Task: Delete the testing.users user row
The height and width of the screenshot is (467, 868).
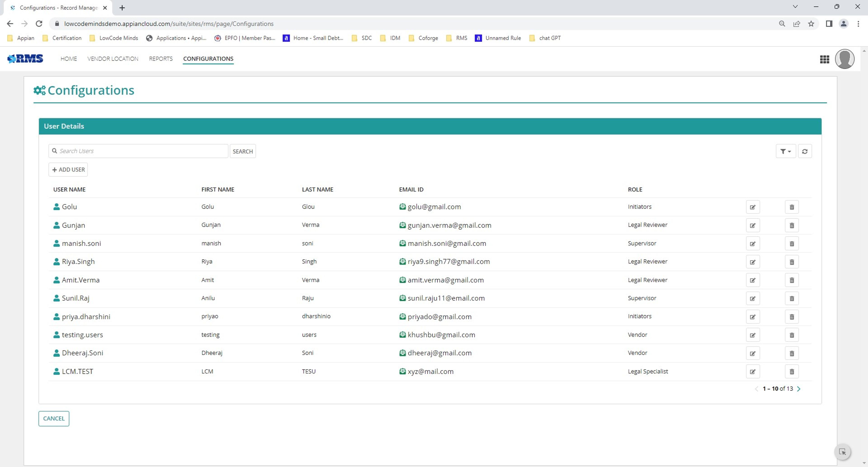Action: [x=792, y=335]
